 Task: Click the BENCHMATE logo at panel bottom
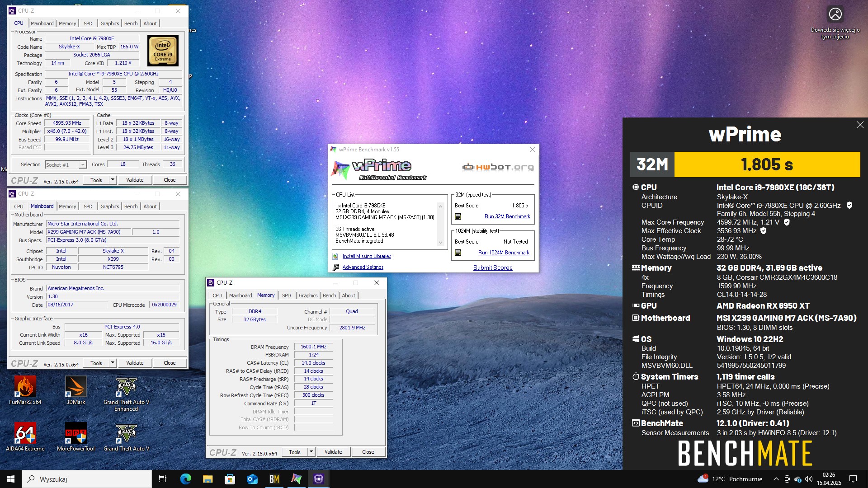point(745,453)
